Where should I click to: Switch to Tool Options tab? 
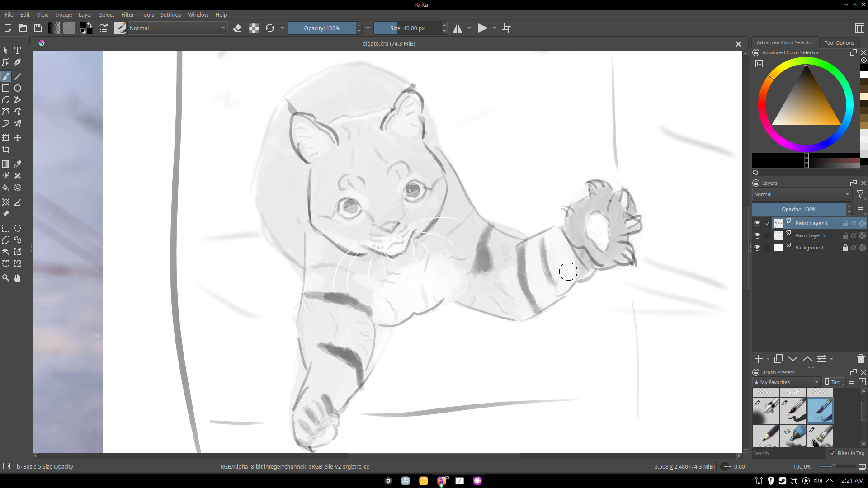(839, 43)
